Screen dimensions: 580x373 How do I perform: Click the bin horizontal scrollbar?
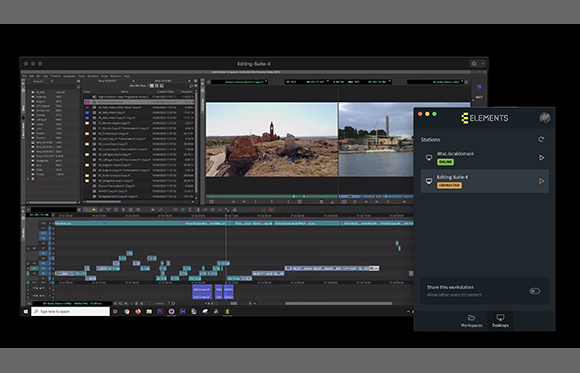[103, 202]
